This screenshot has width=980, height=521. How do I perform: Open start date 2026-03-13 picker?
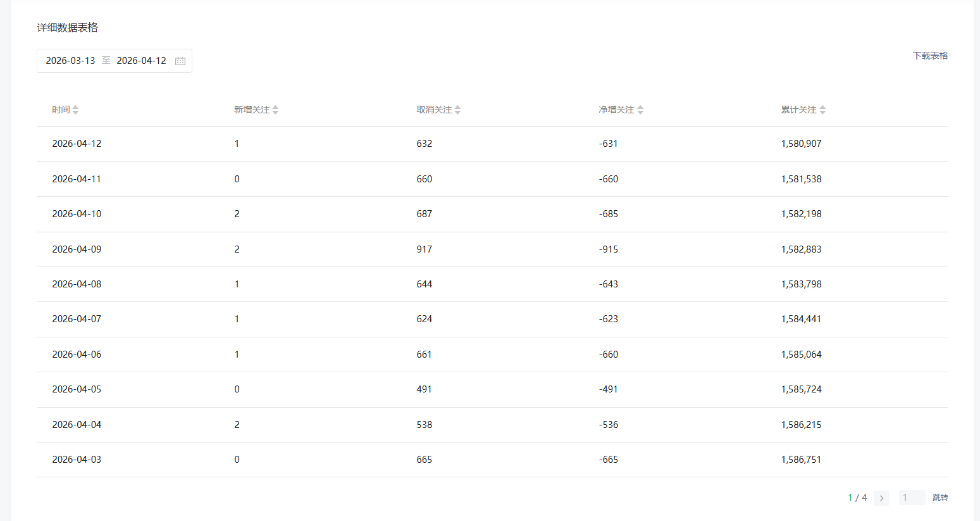pyautogui.click(x=70, y=61)
